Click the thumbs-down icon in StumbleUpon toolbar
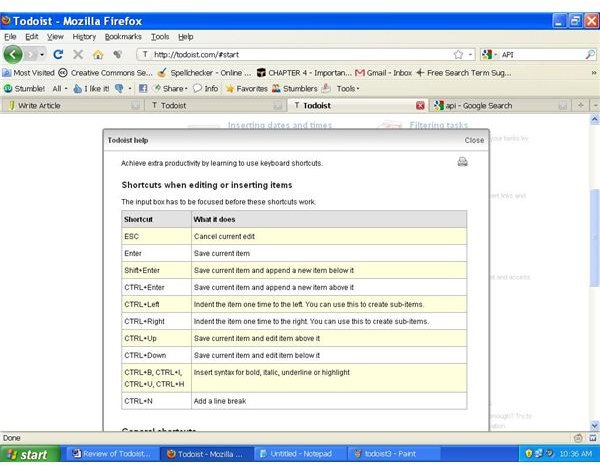Screen dimensions: 600x466 pyautogui.click(x=119, y=88)
